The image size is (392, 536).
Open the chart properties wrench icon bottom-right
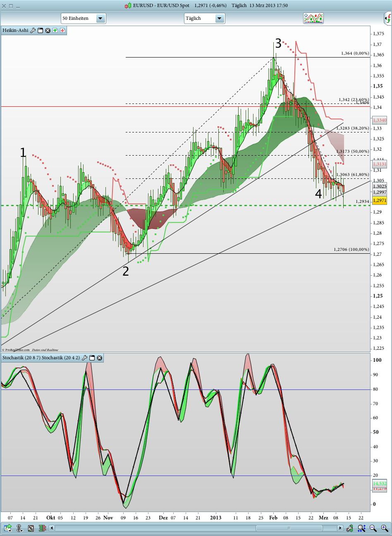point(350,528)
